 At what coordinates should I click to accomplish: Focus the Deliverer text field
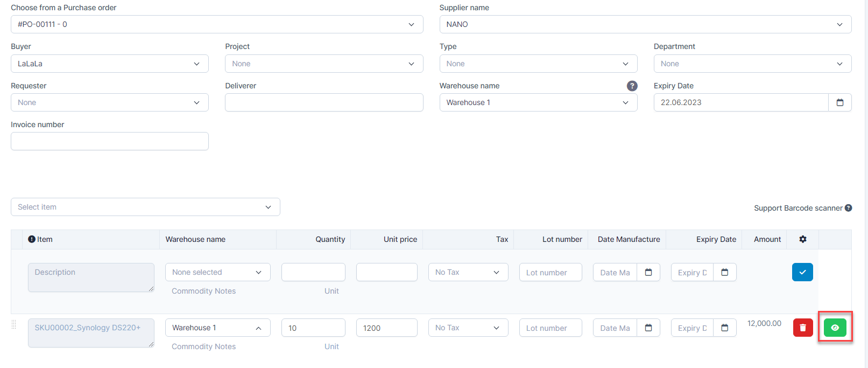click(x=324, y=102)
